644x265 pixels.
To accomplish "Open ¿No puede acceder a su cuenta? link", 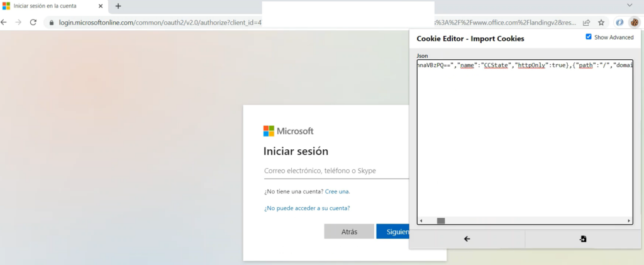I will [x=307, y=208].
